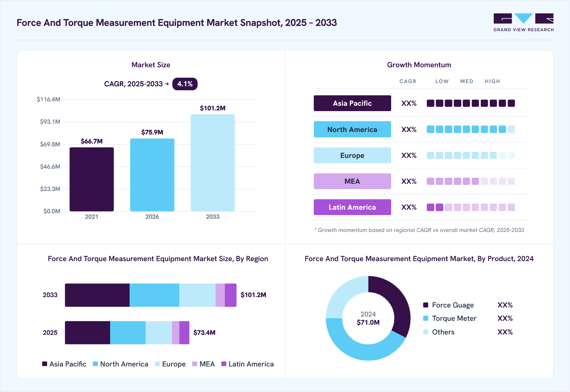Click the 2033 Asia Pacific stacked segment
Viewport: 570px width, 392px height.
point(97,295)
